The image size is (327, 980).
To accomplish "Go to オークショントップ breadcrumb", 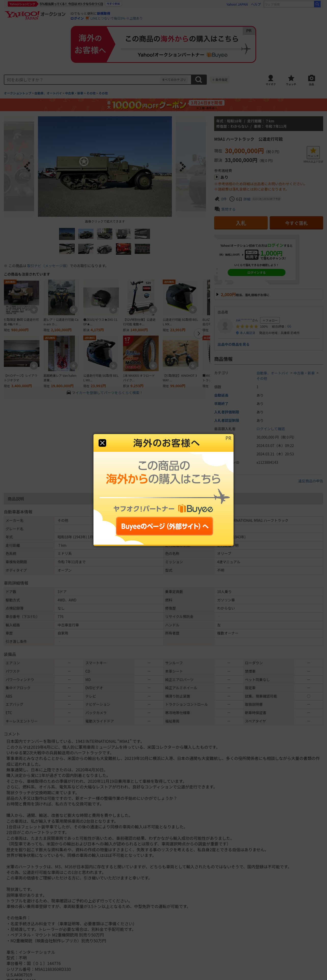I will (x=18, y=93).
